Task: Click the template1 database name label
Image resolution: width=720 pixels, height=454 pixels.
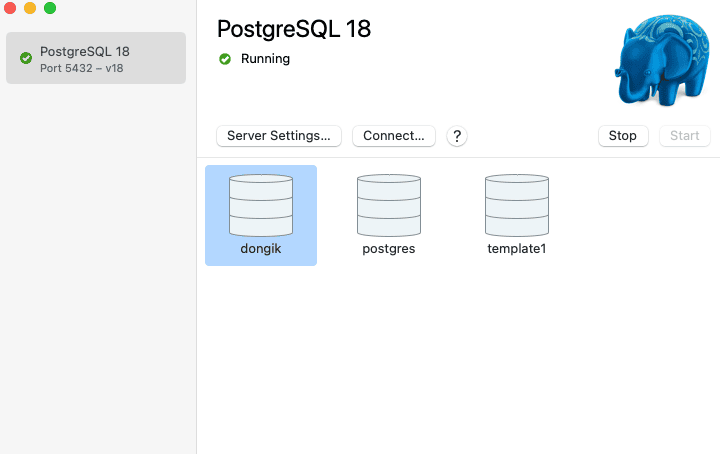Action: (x=517, y=249)
